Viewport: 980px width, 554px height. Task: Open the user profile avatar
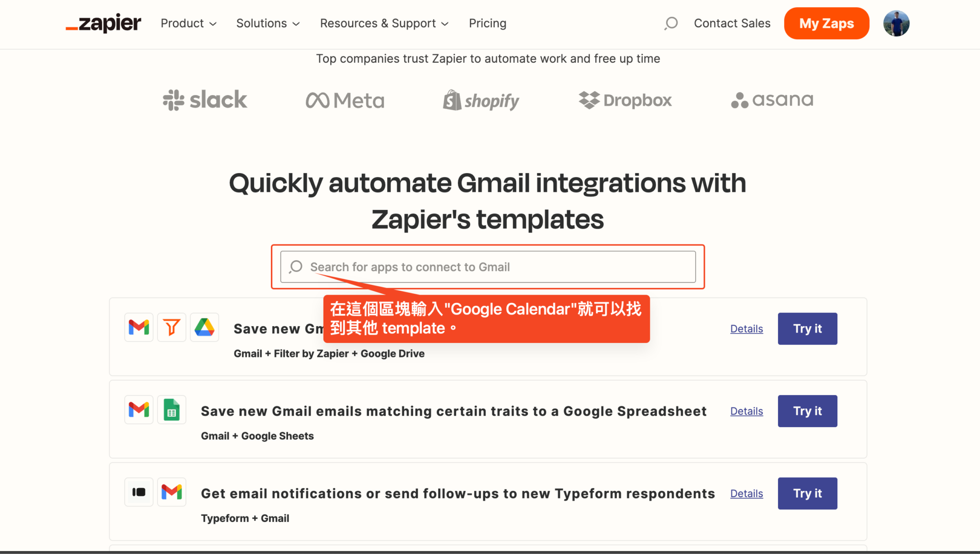(x=896, y=23)
